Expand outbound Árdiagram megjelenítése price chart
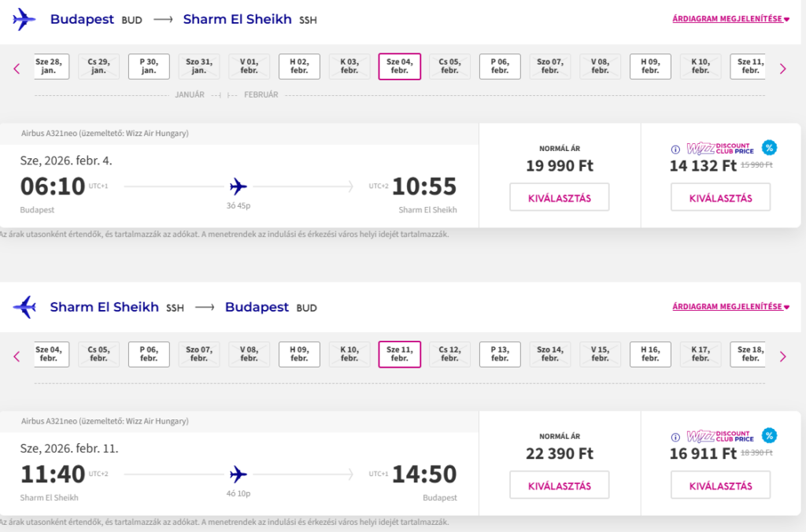Image resolution: width=806 pixels, height=532 pixels. 730,19
